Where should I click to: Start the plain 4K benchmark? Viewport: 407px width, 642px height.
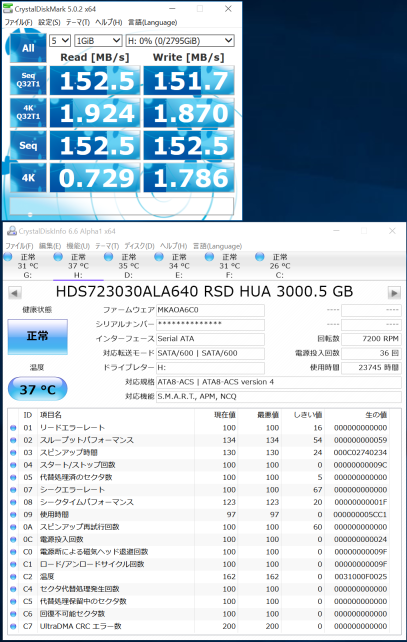[x=28, y=178]
